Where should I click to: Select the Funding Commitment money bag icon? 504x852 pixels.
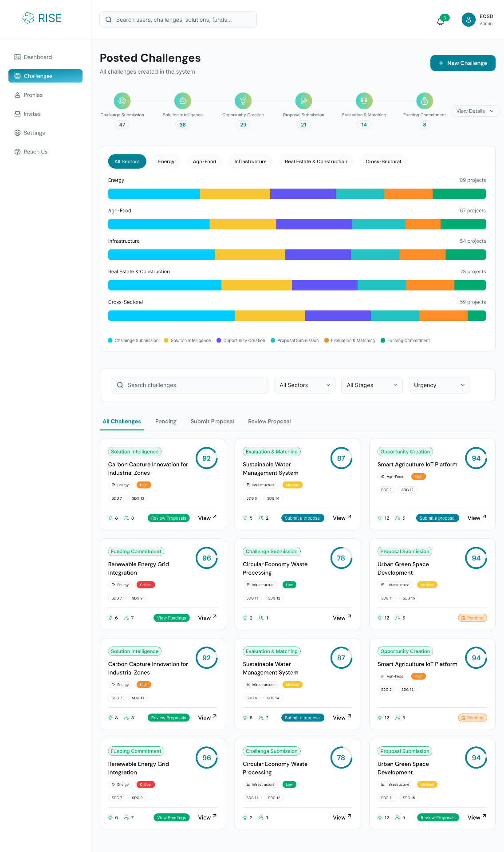tap(425, 101)
